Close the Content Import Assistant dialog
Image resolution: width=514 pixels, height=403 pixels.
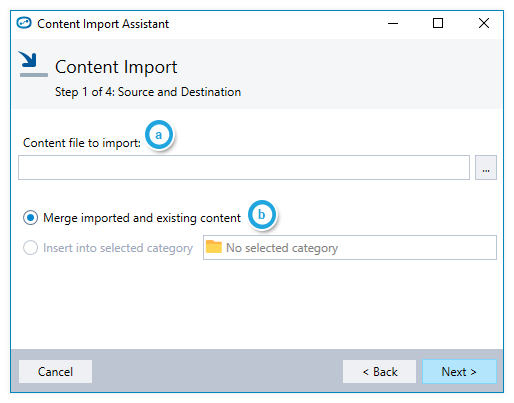click(484, 23)
